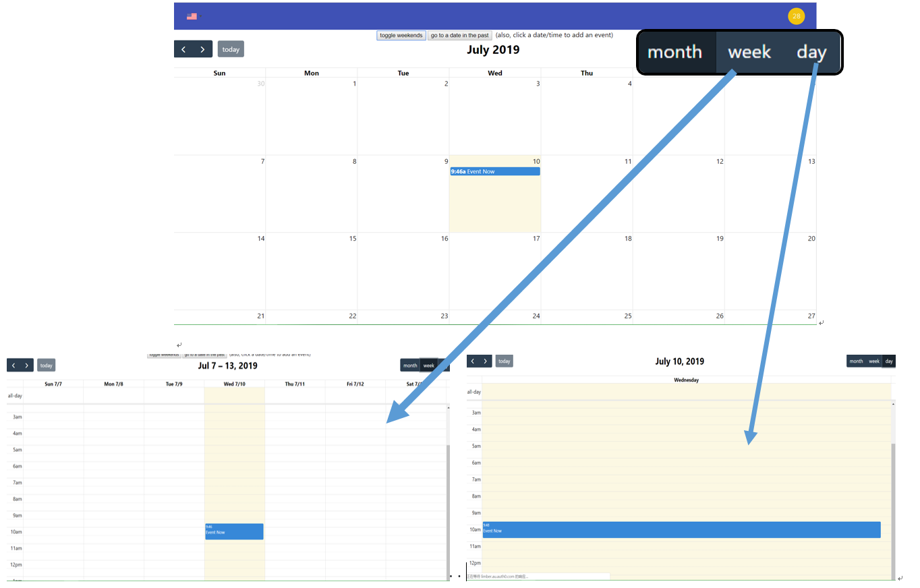Click week button in the week view

point(429,365)
